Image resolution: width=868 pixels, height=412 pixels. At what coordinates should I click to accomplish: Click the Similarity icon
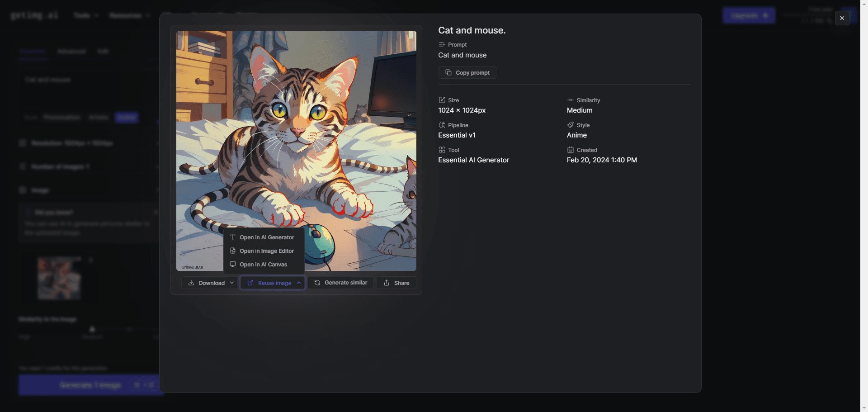point(571,100)
